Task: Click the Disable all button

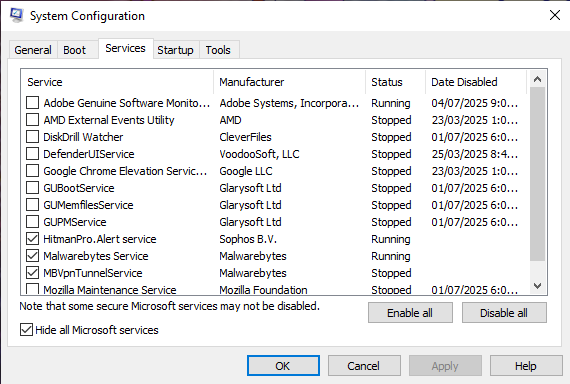Action: coord(504,313)
